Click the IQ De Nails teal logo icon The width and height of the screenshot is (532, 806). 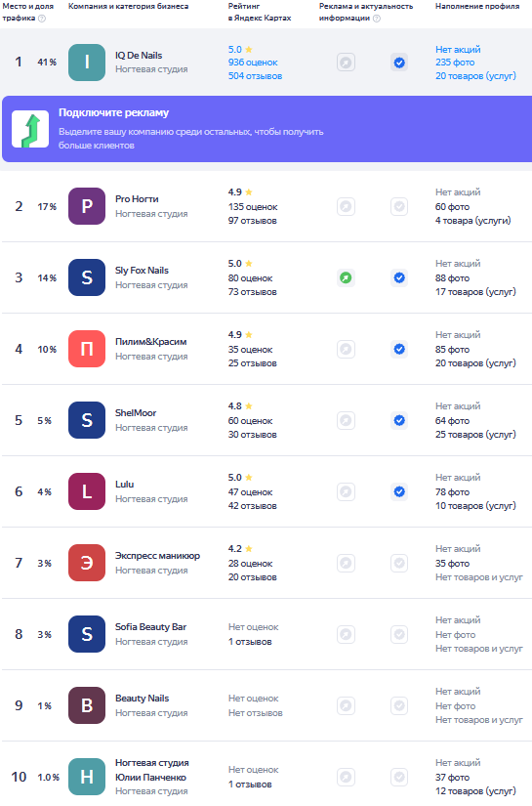coord(87,63)
